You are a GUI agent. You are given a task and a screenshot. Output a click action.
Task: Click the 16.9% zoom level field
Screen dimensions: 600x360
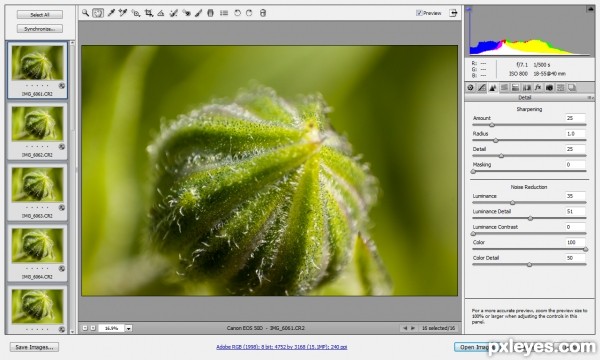point(111,328)
